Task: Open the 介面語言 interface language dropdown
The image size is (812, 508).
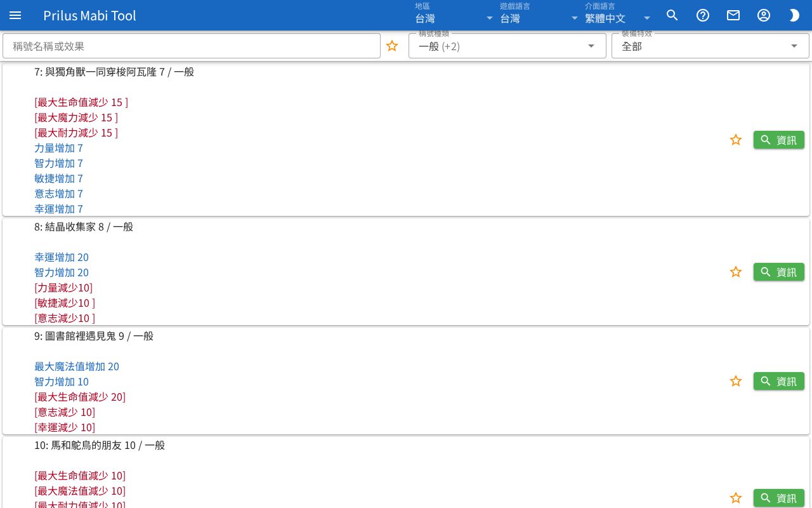Action: tap(618, 15)
